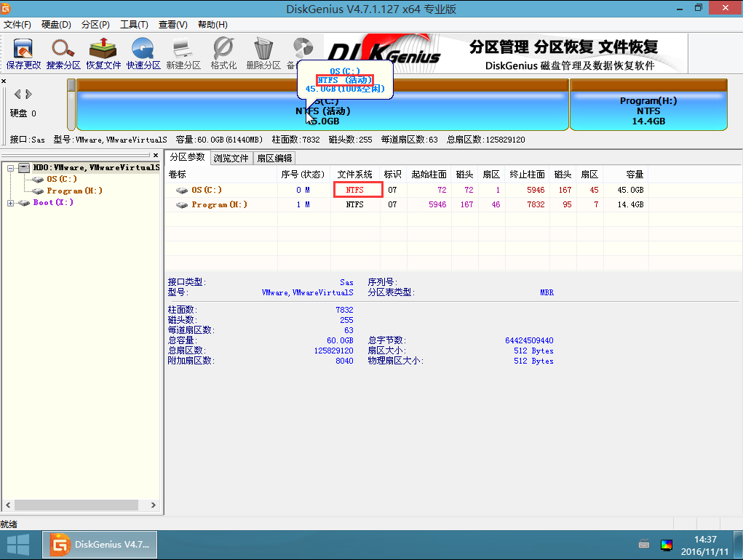743x560 pixels.
Task: Switch to the 分区参数 tab
Action: [x=188, y=157]
